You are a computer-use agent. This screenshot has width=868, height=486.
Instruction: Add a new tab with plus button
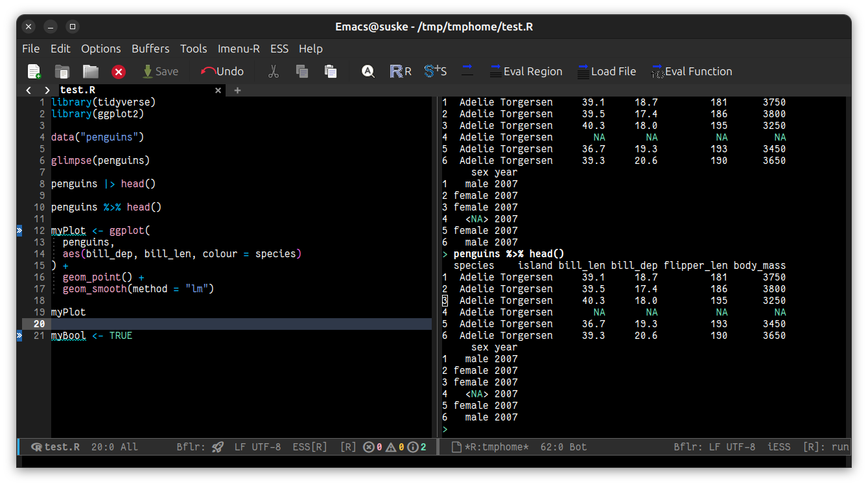pos(237,91)
